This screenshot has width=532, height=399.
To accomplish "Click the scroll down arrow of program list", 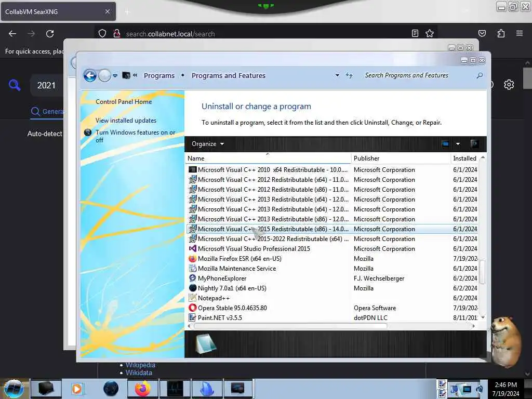I will [x=483, y=318].
